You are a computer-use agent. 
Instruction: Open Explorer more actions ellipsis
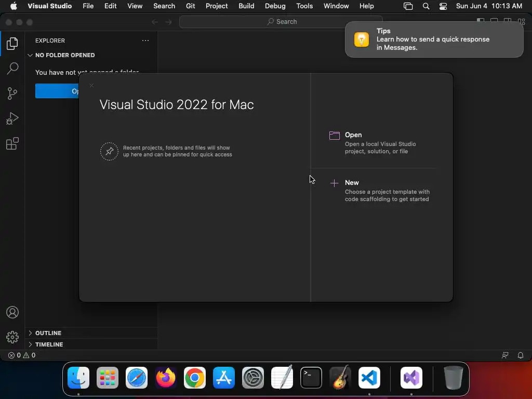pyautogui.click(x=145, y=41)
